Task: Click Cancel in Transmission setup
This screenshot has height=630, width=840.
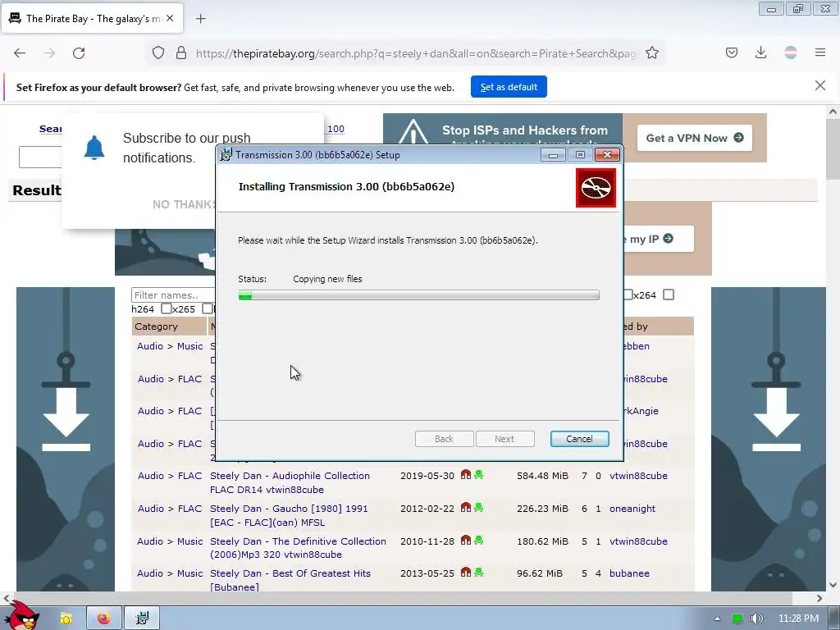Action: click(x=579, y=439)
